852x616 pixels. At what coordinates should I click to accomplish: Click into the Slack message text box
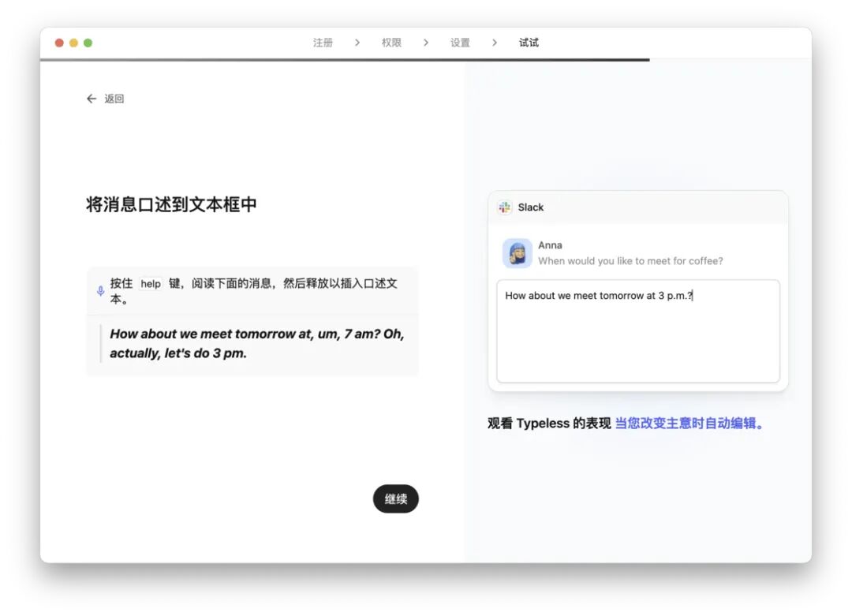pos(638,330)
